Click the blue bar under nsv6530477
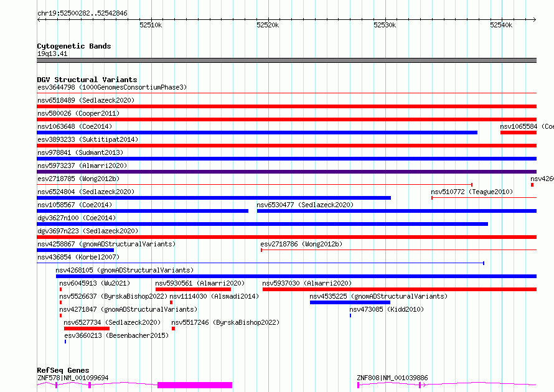The image size is (554, 392). (397, 211)
